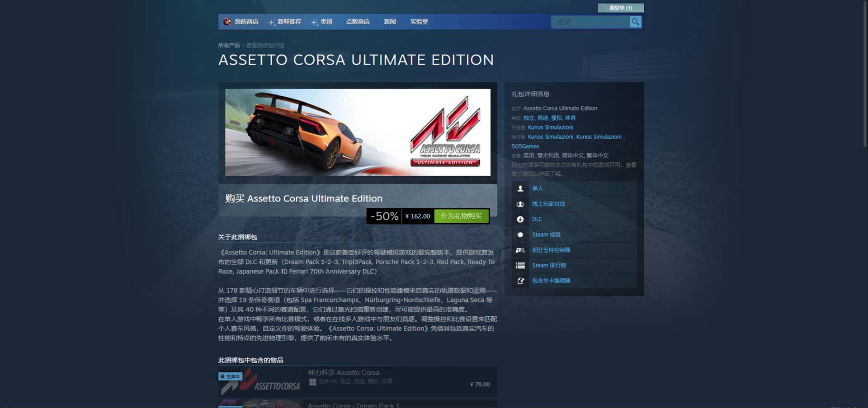Click the green 作为礼物购买 button
The height and width of the screenshot is (408, 868).
(461, 216)
